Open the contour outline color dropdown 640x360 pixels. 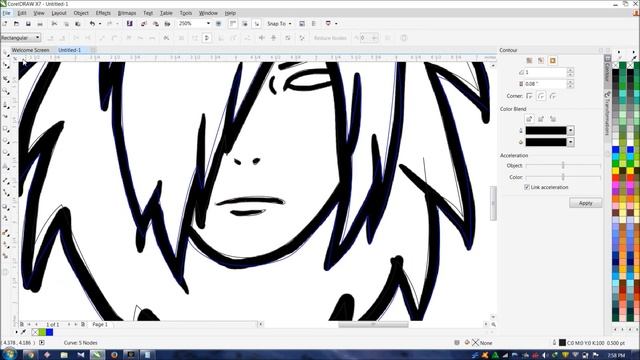pyautogui.click(x=571, y=131)
